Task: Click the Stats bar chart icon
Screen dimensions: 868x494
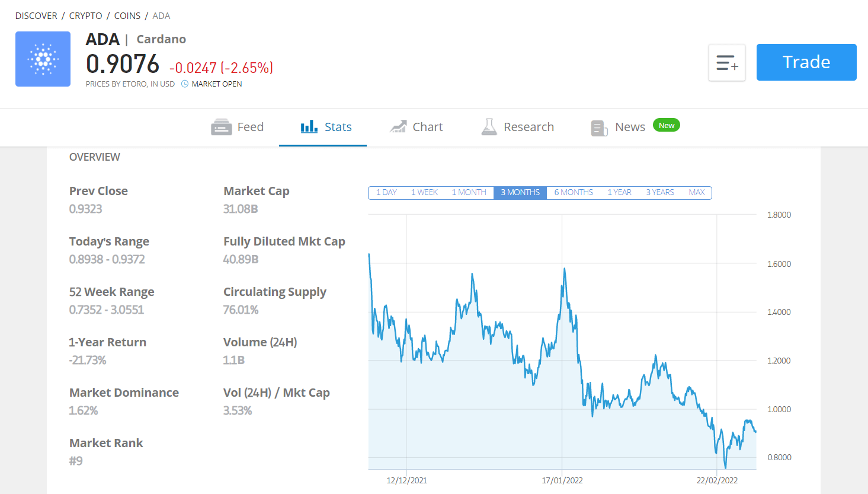Action: pos(309,126)
